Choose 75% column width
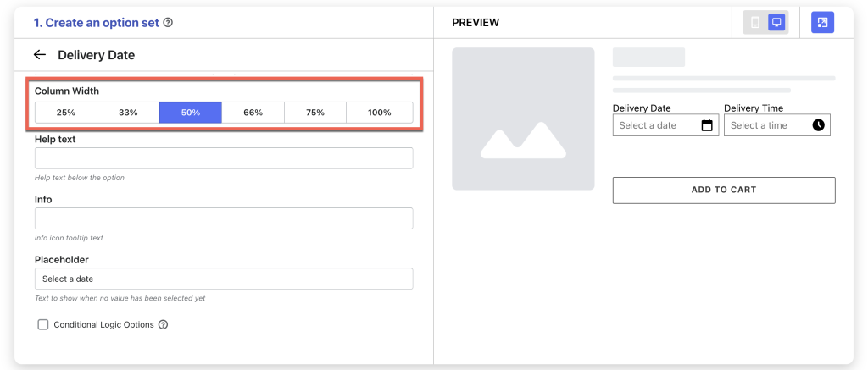Image resolution: width=868 pixels, height=370 pixels. coord(315,113)
